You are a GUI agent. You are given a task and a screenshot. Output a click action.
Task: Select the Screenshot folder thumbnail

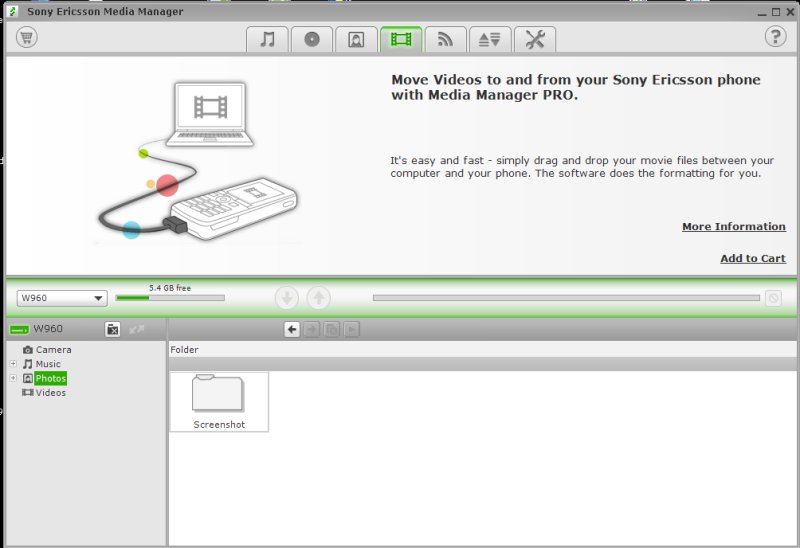pyautogui.click(x=219, y=402)
